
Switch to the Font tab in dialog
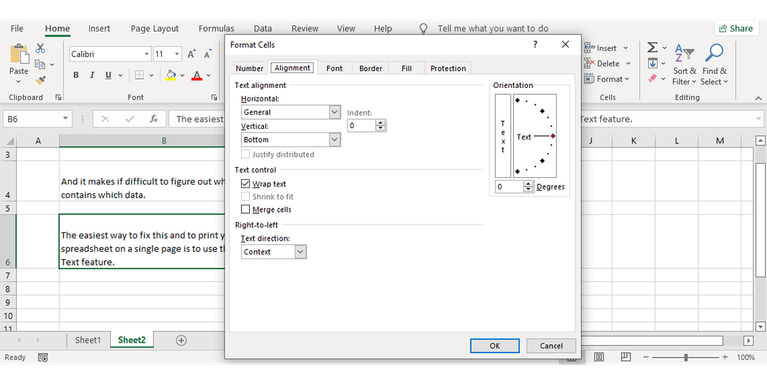[334, 68]
